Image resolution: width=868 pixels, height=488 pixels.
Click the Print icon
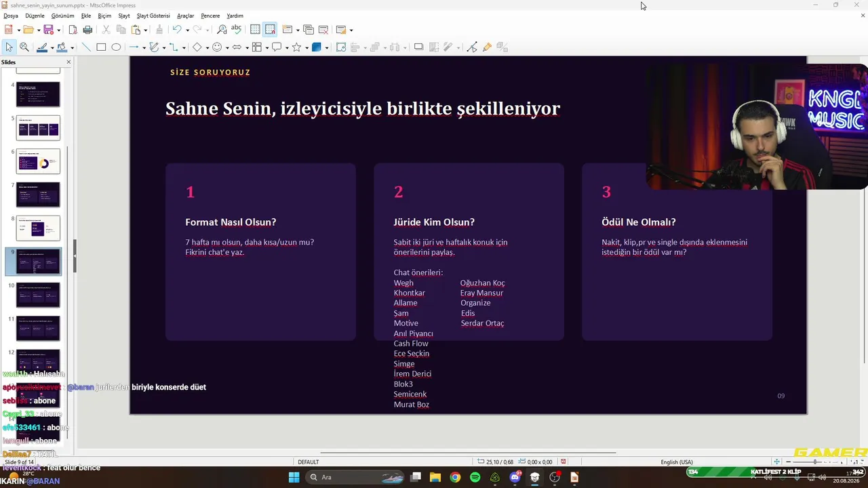87,30
